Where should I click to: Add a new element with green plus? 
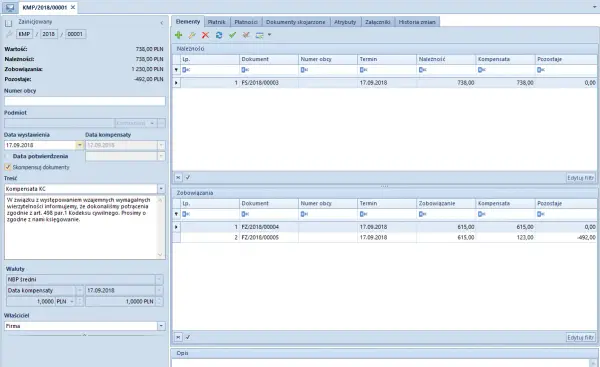tap(178, 35)
